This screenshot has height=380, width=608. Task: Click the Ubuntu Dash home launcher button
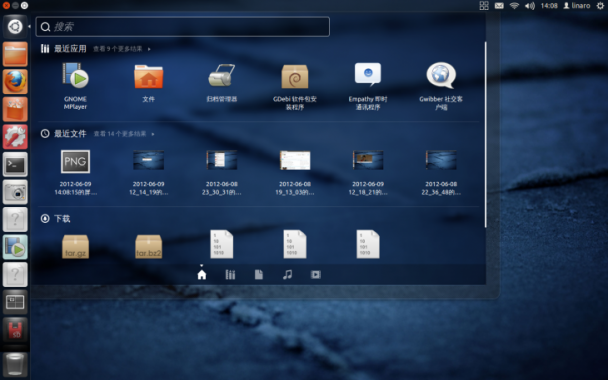pyautogui.click(x=15, y=27)
